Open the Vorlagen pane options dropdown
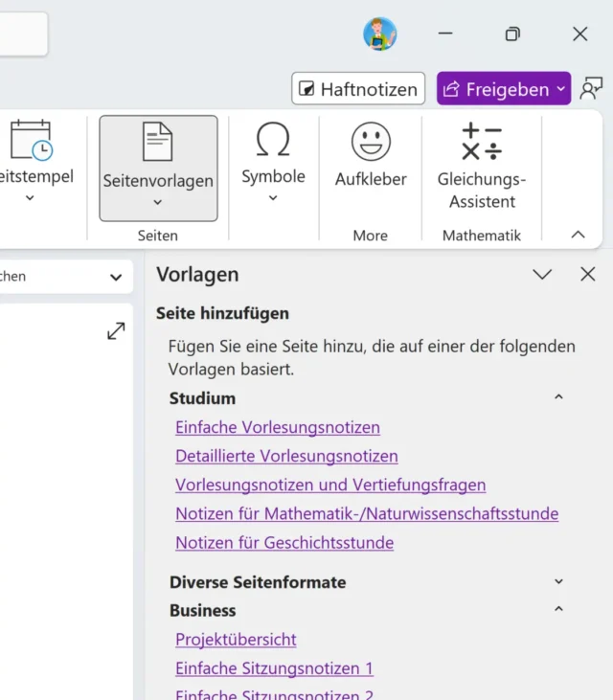613x700 pixels. (542, 275)
